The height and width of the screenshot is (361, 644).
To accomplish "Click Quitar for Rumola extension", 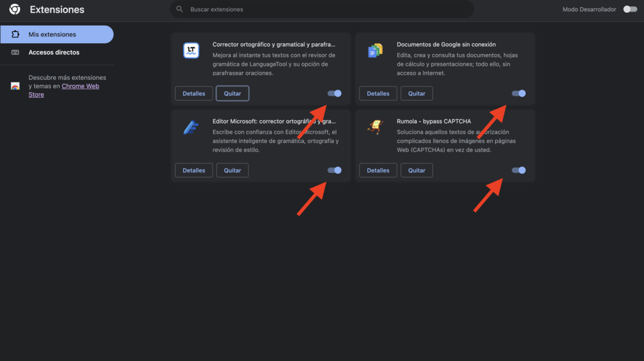I will tap(417, 171).
